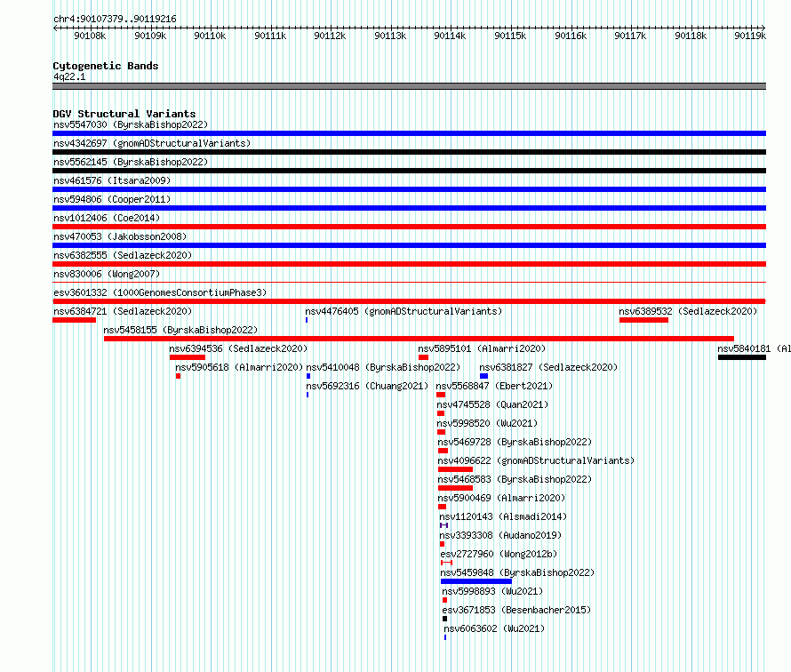Viewport: 791px width, 672px height.
Task: Open nsv6381827 (Sedlazeck2020) label
Action: click(x=548, y=367)
